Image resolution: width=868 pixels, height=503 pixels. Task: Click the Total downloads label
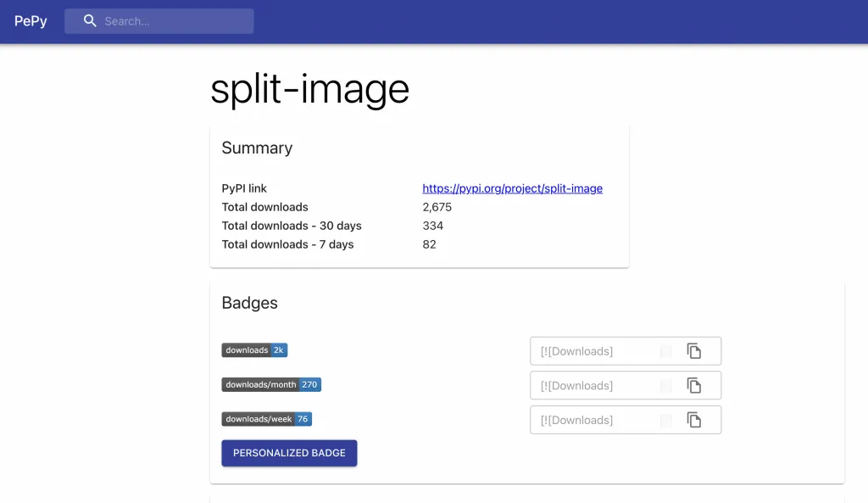pyautogui.click(x=264, y=207)
